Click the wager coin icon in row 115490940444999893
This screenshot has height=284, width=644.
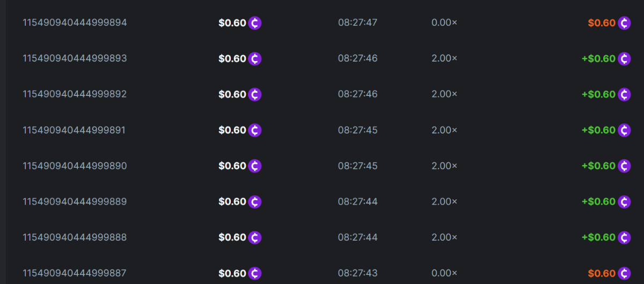[x=255, y=58]
